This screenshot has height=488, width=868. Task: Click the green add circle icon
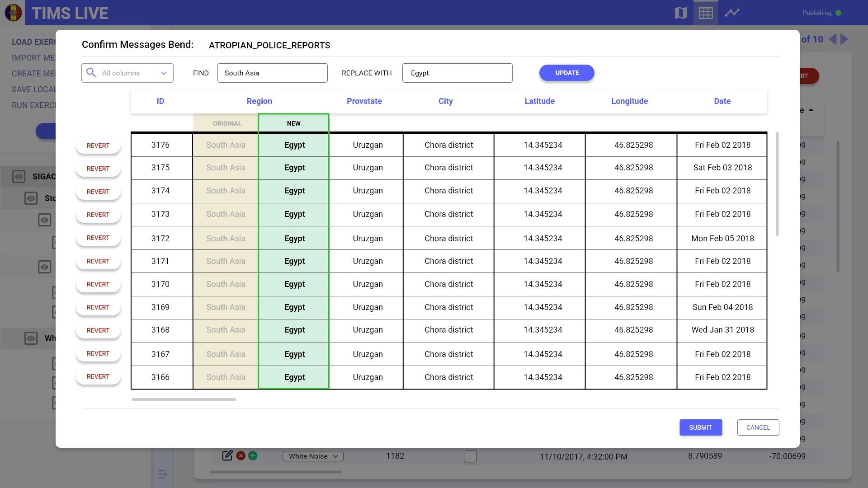(253, 455)
